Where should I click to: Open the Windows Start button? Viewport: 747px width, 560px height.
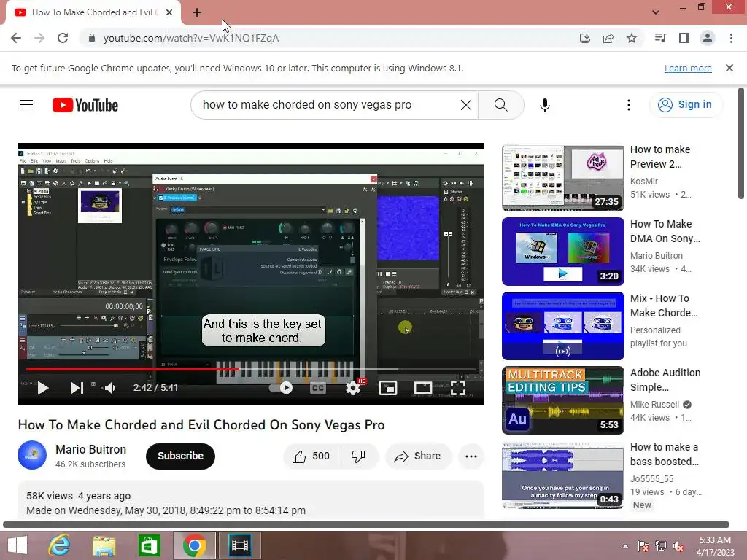click(18, 545)
